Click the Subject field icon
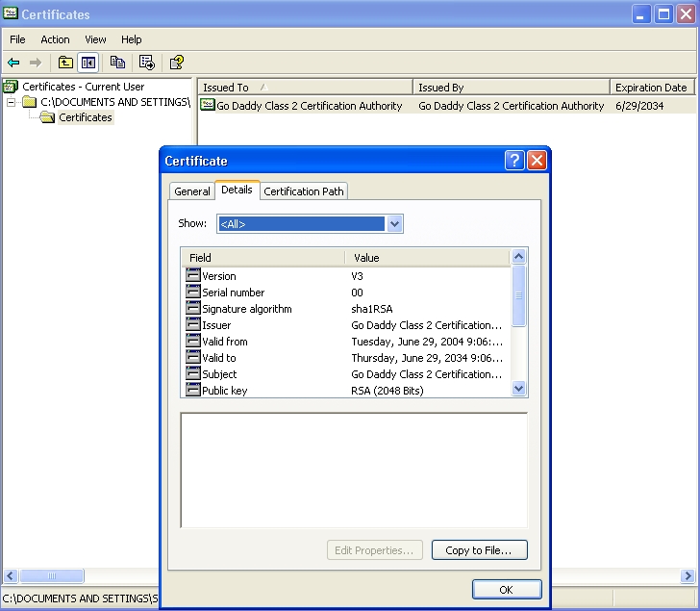 coord(193,373)
